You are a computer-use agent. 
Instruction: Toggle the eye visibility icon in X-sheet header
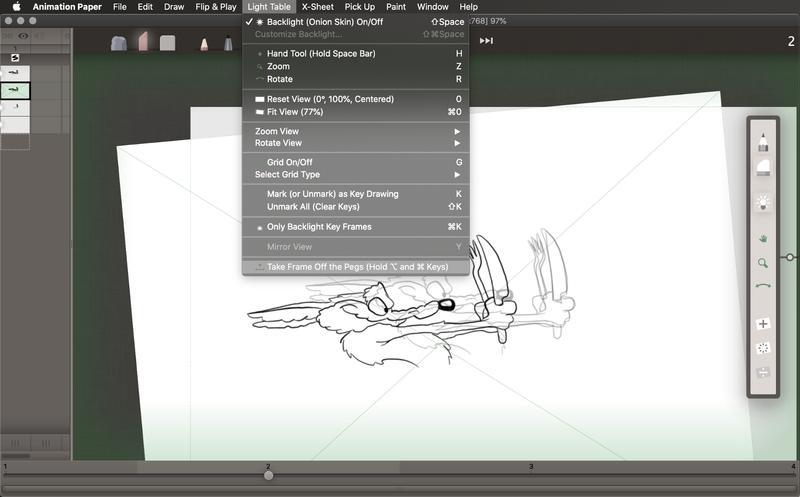pos(24,35)
